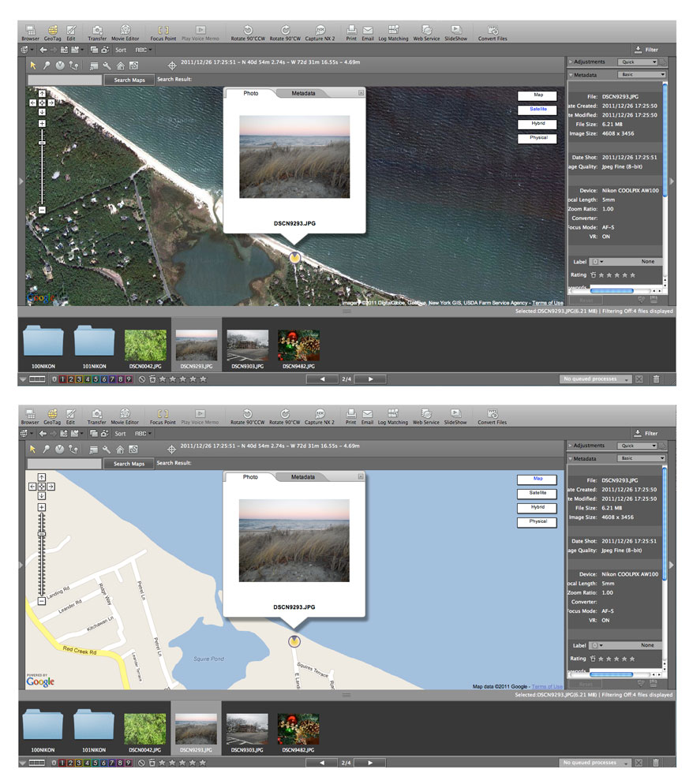Click the trash icon in the lower map-view window
Screen dimensions: 693x784
(655, 763)
